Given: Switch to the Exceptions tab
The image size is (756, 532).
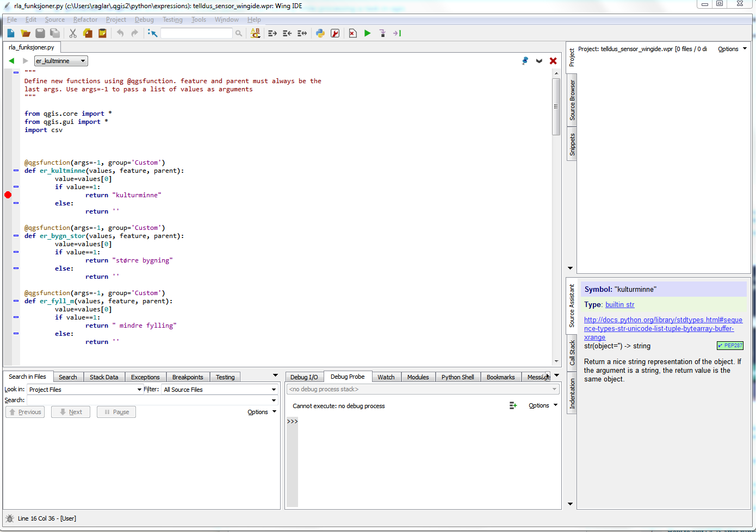Looking at the screenshot, I should tap(145, 377).
